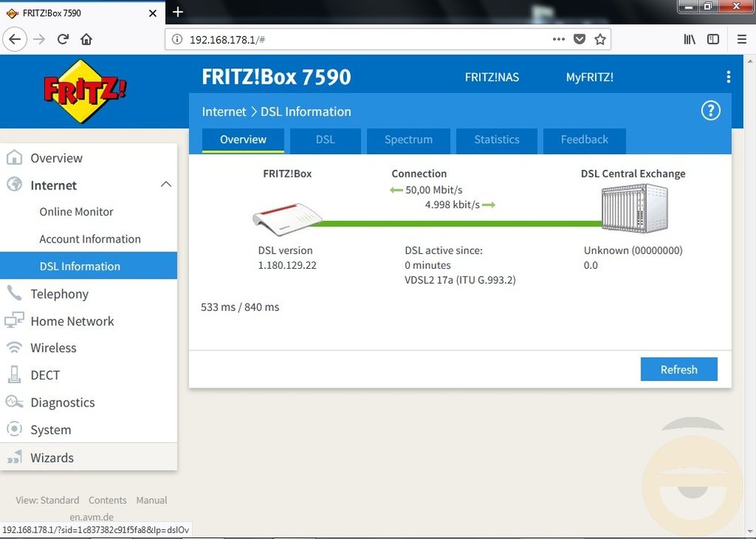This screenshot has width=756, height=539.
Task: Open the FRITZ!Box three-dot options menu
Action: 728,76
